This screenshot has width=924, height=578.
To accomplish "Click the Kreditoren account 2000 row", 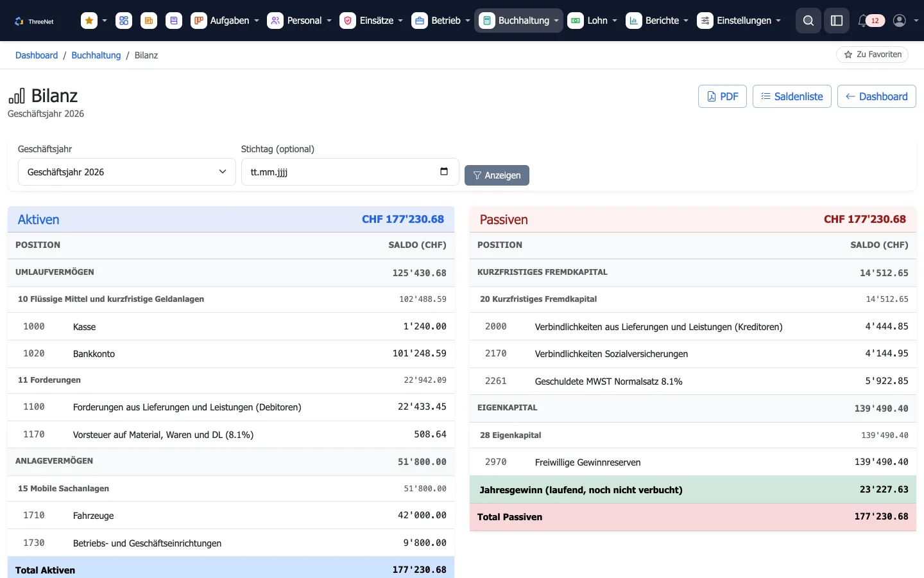I will coord(693,326).
